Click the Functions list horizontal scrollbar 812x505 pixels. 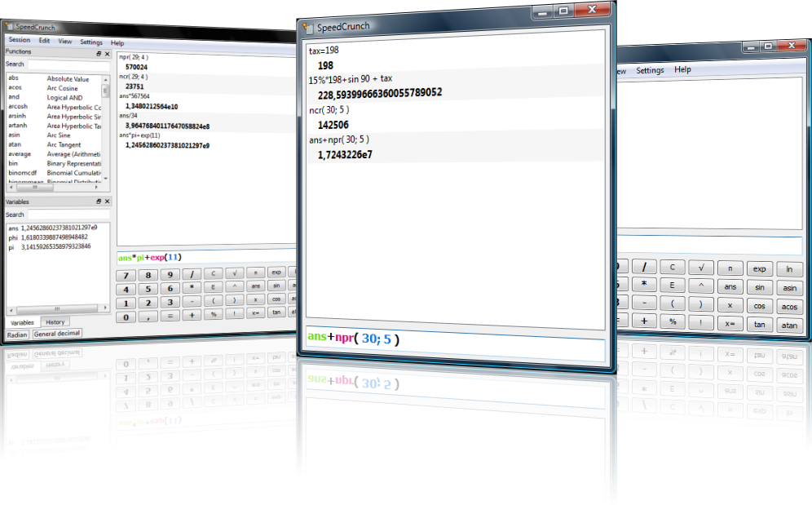tap(53, 187)
